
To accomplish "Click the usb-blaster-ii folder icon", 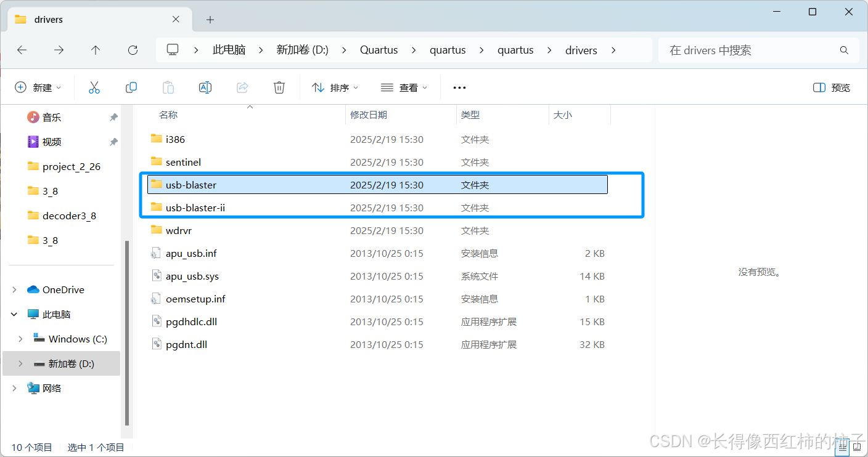I will 156,207.
